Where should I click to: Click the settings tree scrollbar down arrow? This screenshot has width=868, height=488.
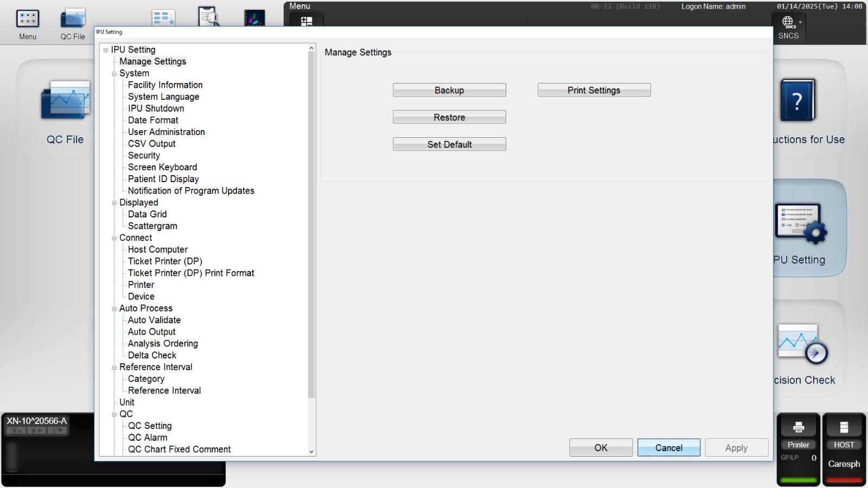[x=311, y=451]
